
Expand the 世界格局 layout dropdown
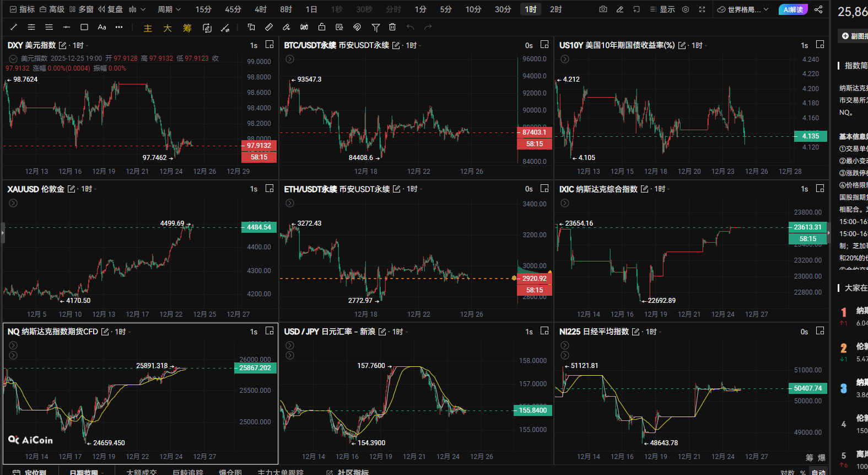click(x=743, y=9)
